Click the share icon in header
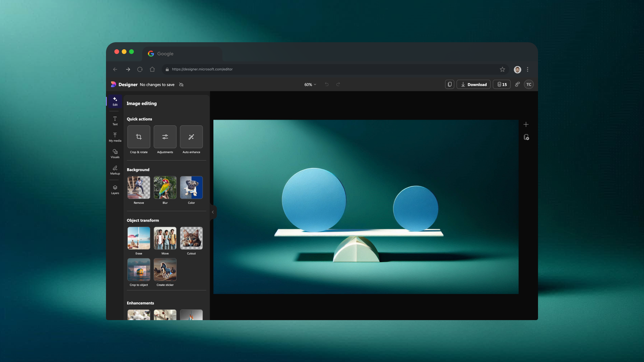The width and height of the screenshot is (644, 362). pyautogui.click(x=518, y=84)
